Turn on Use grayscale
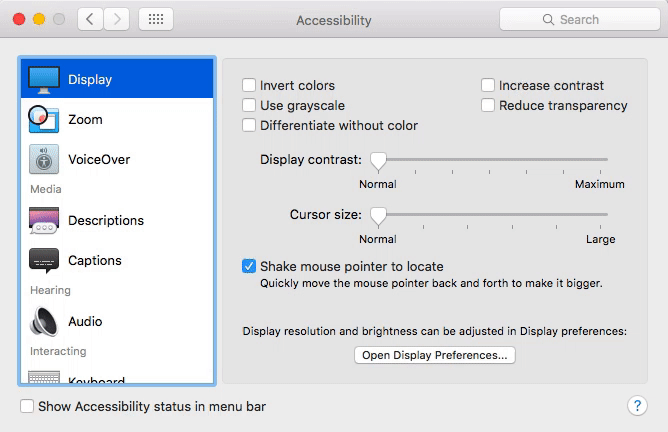668x432 pixels. point(250,106)
